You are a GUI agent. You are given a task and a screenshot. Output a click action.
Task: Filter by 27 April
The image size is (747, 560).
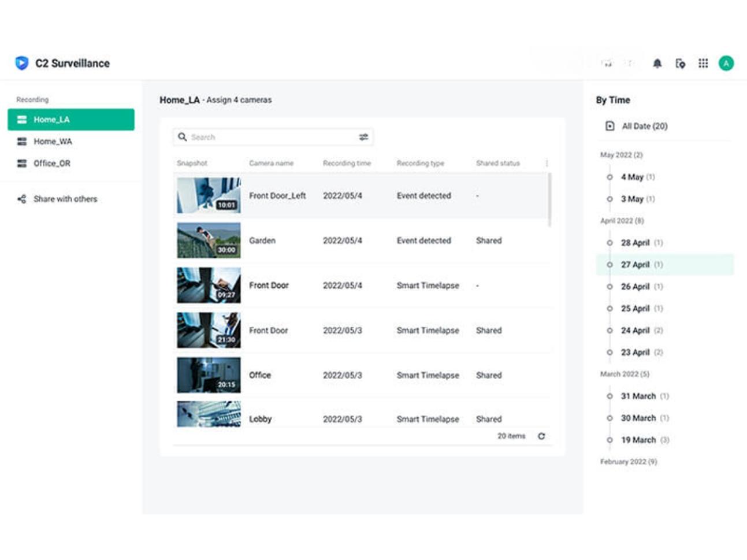click(665, 265)
